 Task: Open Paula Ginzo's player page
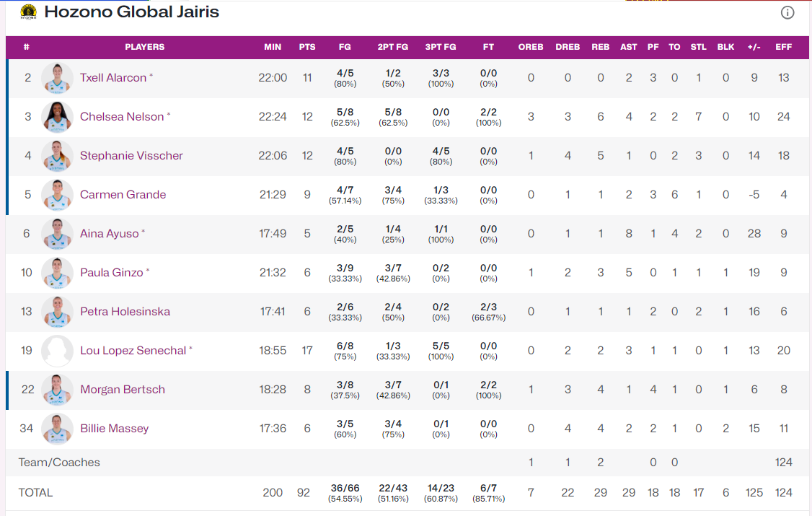coord(111,273)
